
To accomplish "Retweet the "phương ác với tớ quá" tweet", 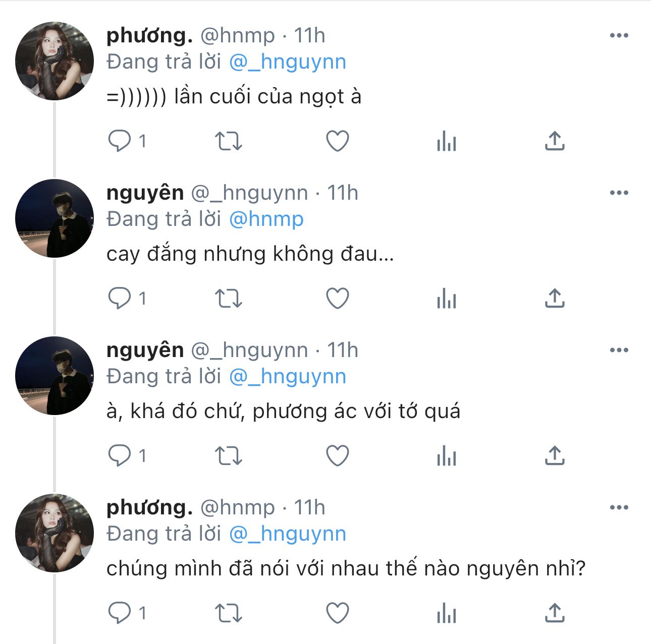I will coord(229,456).
